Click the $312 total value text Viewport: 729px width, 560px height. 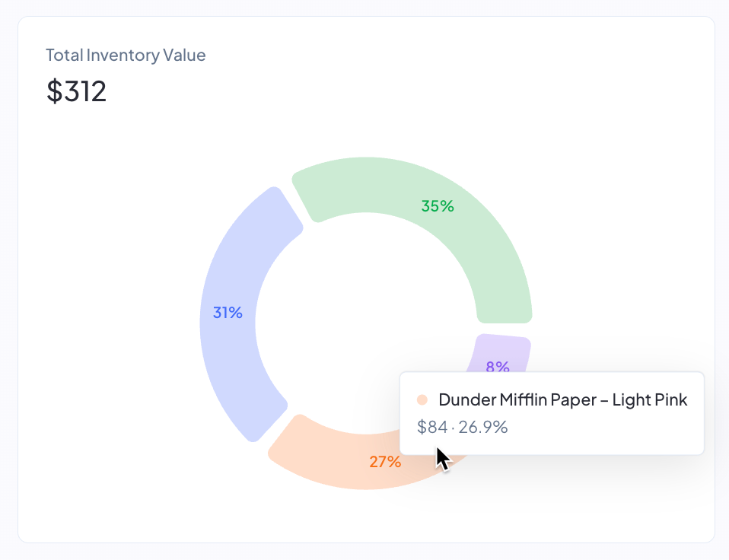[x=77, y=91]
